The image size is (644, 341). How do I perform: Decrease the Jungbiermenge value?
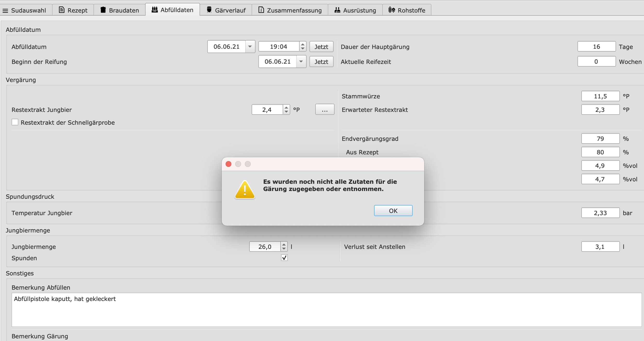pos(284,249)
